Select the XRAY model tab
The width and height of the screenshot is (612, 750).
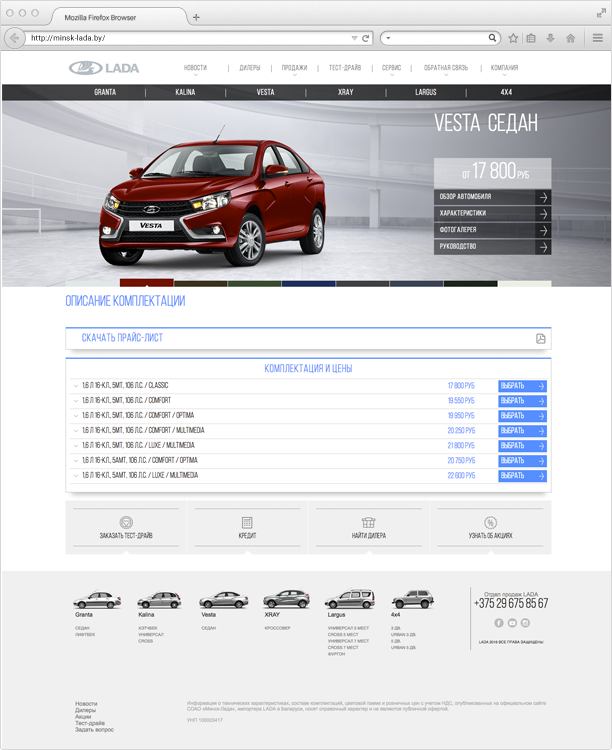pos(345,92)
